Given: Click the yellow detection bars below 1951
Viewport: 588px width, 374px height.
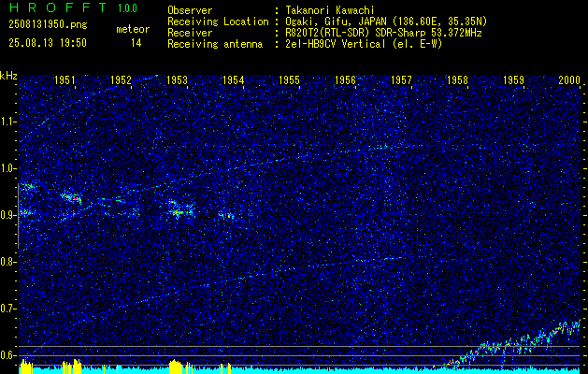Looking at the screenshot, I should coord(72,367).
